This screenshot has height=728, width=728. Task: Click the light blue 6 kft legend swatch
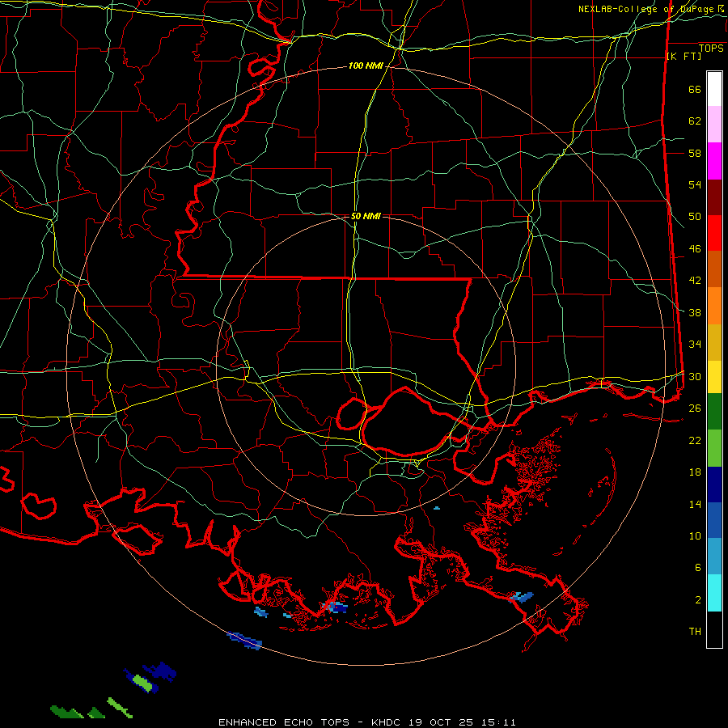714,557
